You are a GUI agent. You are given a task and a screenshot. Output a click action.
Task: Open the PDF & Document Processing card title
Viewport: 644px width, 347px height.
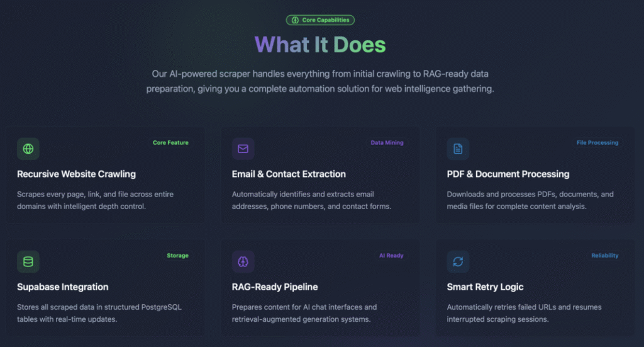(x=508, y=174)
